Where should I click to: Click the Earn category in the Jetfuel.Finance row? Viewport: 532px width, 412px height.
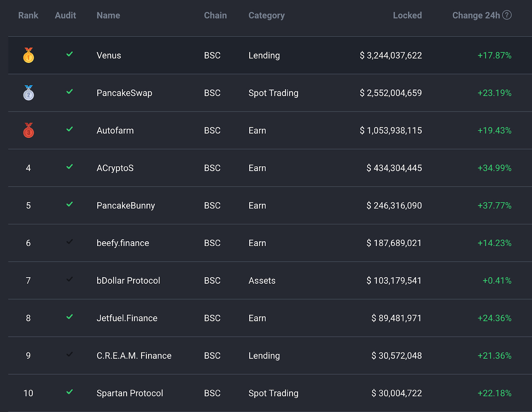[257, 318]
